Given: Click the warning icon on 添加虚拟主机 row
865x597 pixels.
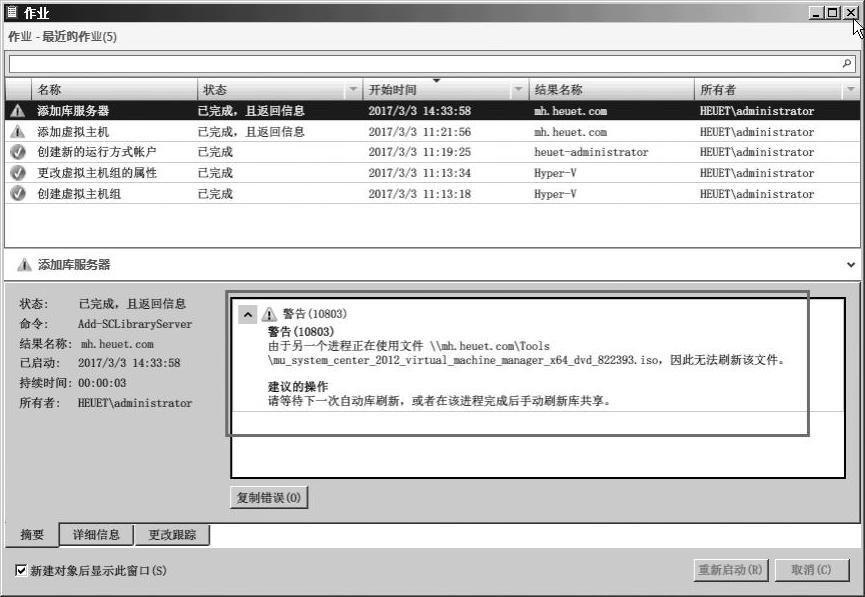Looking at the screenshot, I should pos(18,132).
